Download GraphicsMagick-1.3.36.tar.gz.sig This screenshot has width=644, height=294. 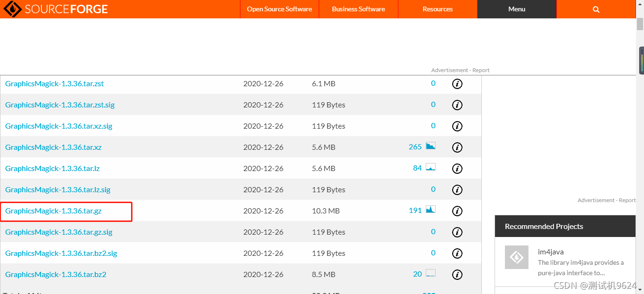point(59,232)
